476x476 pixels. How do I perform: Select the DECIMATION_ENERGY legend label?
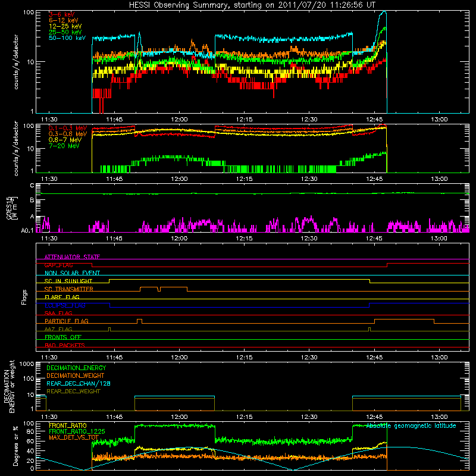point(76,368)
